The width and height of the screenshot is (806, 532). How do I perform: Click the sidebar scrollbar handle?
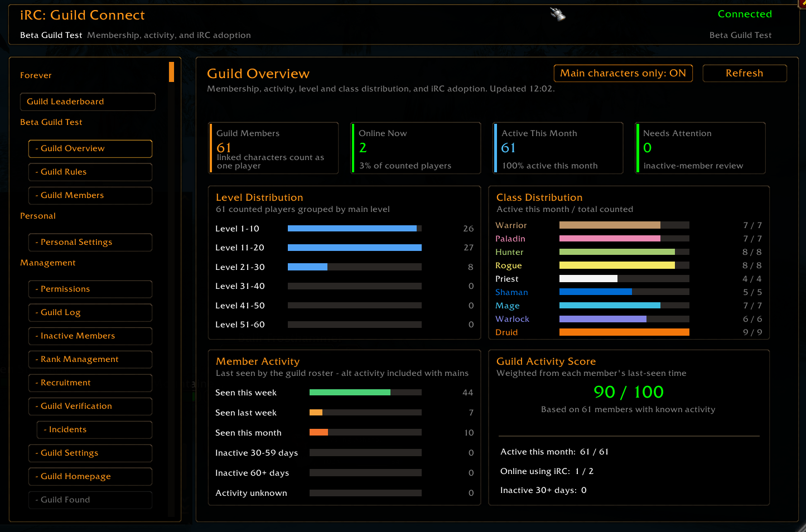[171, 72]
